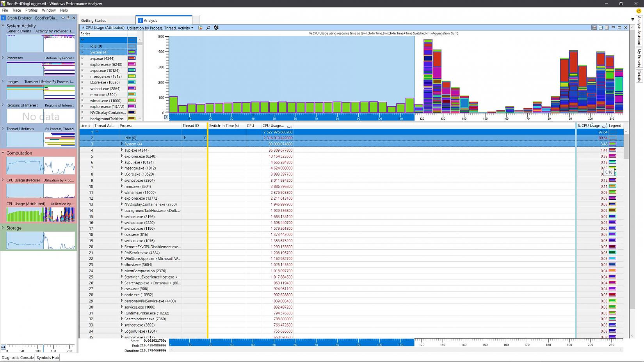Collapse the System Activity section
The image size is (644, 362).
(x=3, y=26)
